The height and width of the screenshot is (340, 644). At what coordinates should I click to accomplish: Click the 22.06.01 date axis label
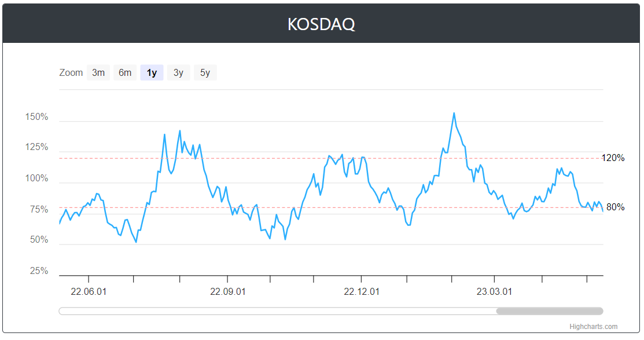coord(89,292)
